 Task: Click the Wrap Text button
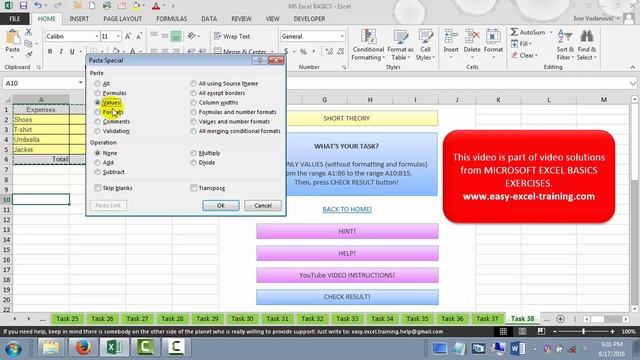point(232,36)
